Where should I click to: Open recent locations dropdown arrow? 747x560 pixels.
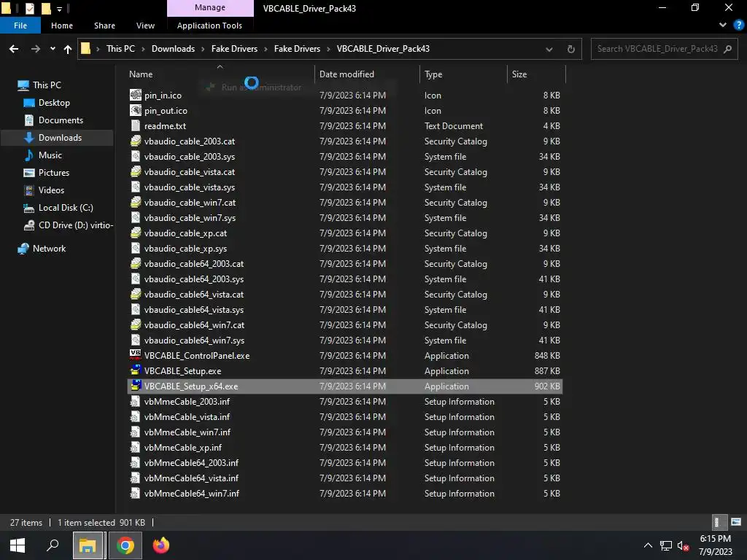53,49
